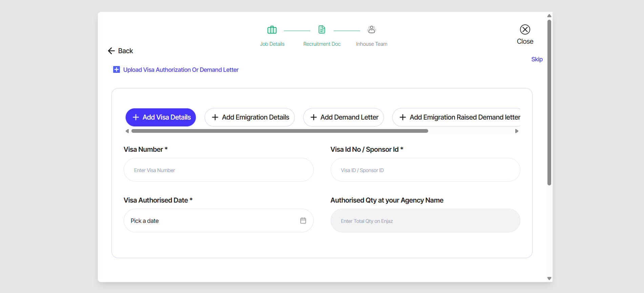
Task: Click the blue plus upload icon
Action: pyautogui.click(x=116, y=70)
